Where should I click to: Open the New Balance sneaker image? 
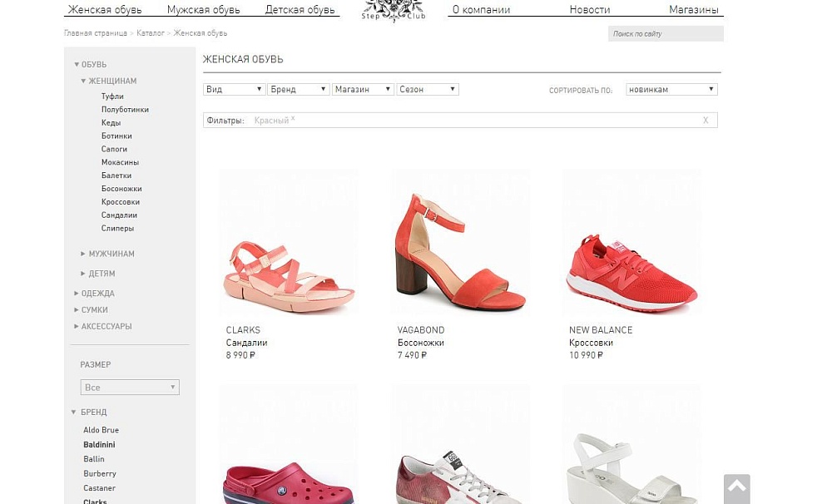[x=631, y=242]
